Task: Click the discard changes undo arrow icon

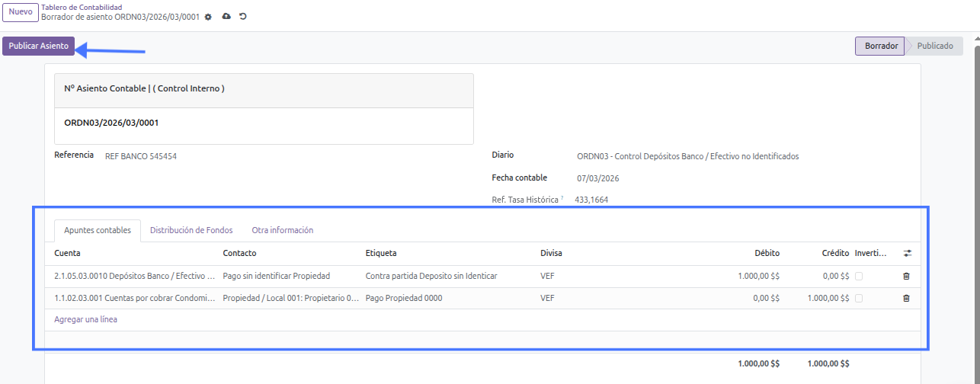Action: [243, 17]
